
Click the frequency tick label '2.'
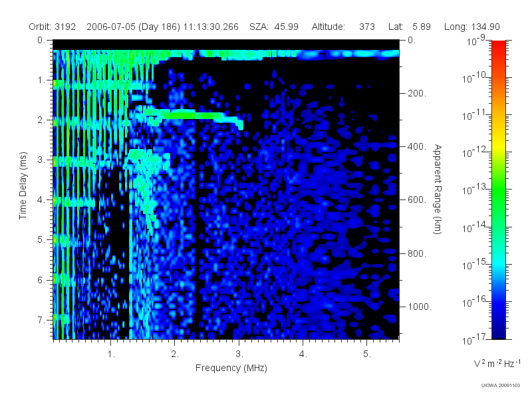(175, 354)
